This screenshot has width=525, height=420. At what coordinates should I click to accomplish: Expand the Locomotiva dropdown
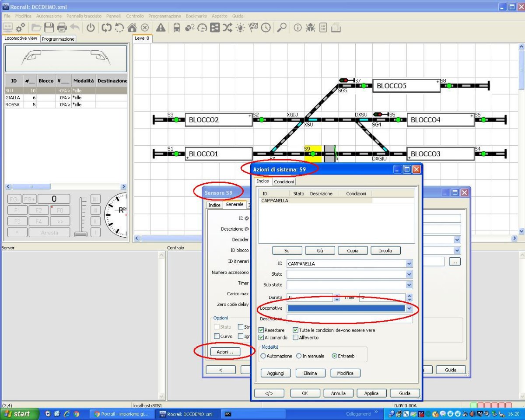click(409, 308)
